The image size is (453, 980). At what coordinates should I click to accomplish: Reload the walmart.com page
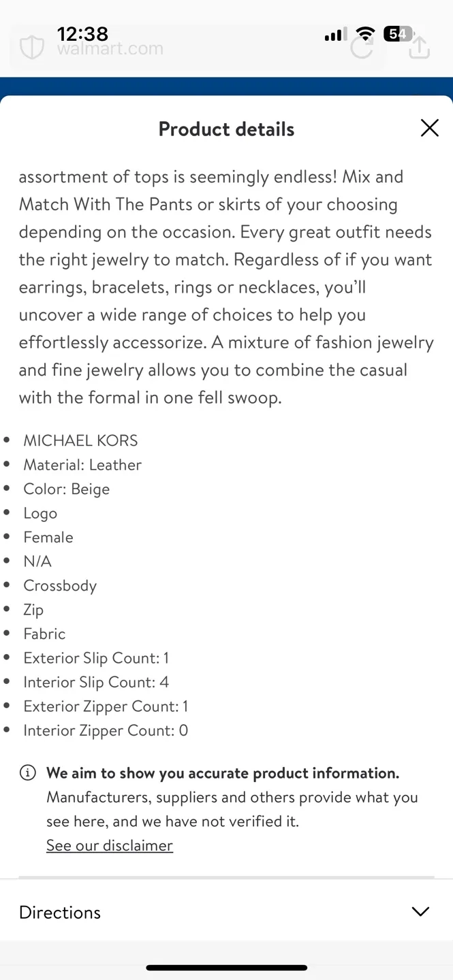click(x=362, y=48)
